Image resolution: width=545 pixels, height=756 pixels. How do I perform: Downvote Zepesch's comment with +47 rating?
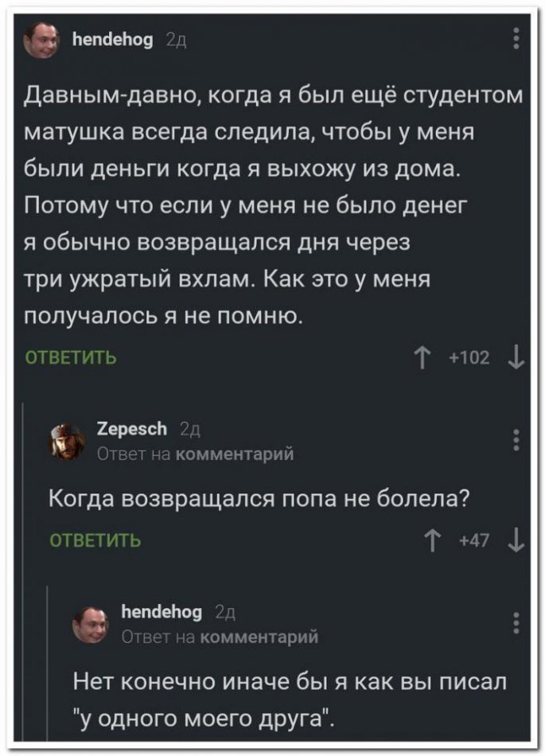(x=516, y=541)
